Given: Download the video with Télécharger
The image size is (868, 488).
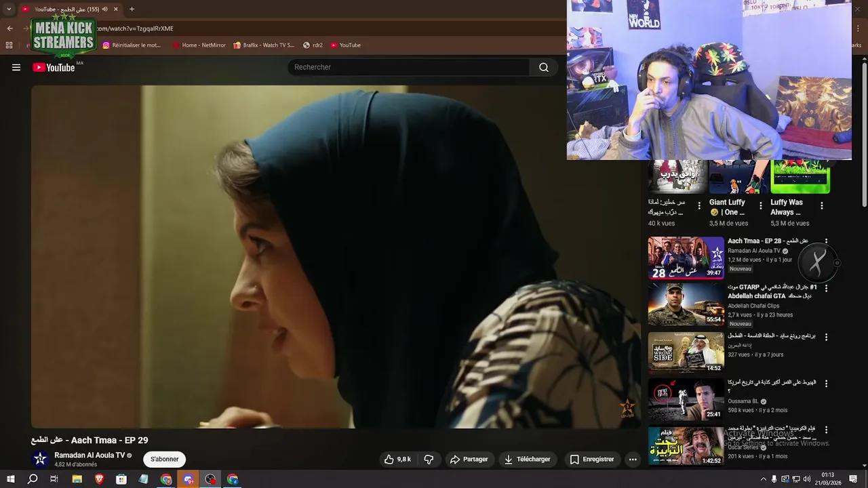Looking at the screenshot, I should 528,459.
